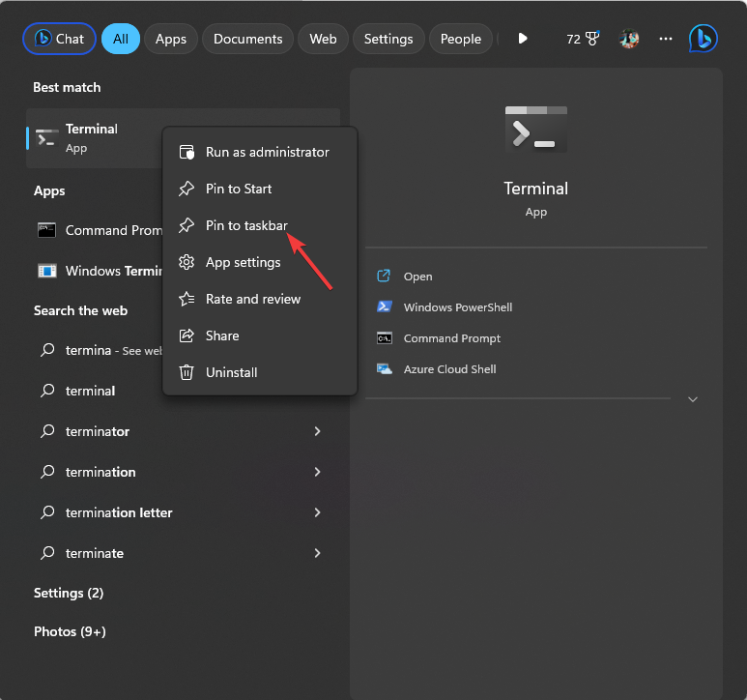Expand the termination letter suggestion arrow
Viewport: 747px width, 700px height.
317,512
